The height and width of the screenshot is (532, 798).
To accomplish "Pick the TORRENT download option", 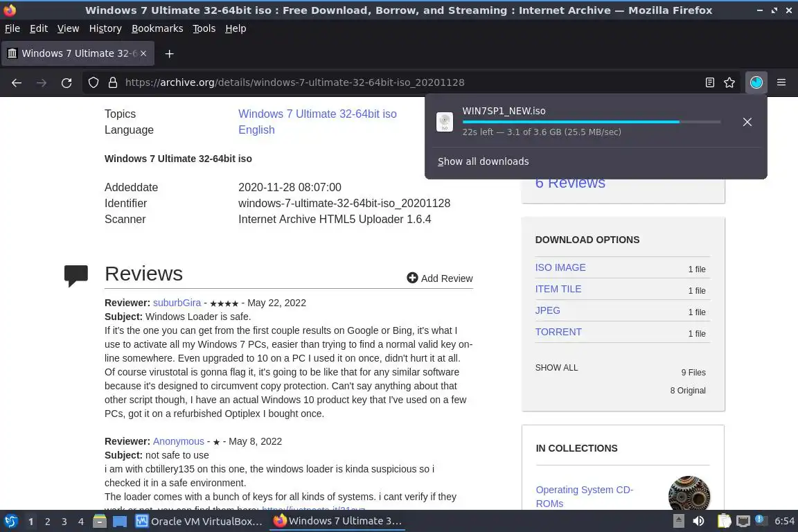I will point(558,332).
